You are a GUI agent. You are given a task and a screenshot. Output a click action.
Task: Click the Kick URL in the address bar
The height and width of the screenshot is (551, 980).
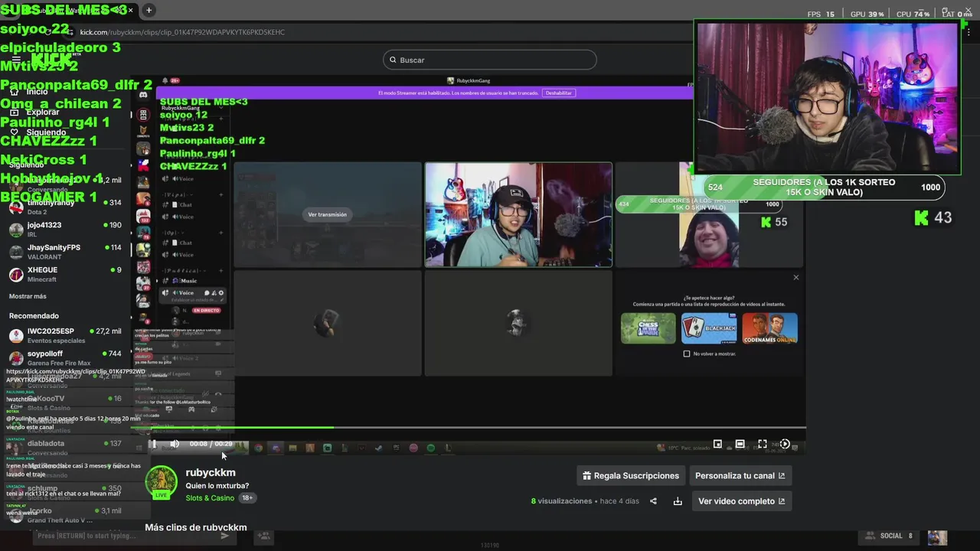(x=182, y=32)
